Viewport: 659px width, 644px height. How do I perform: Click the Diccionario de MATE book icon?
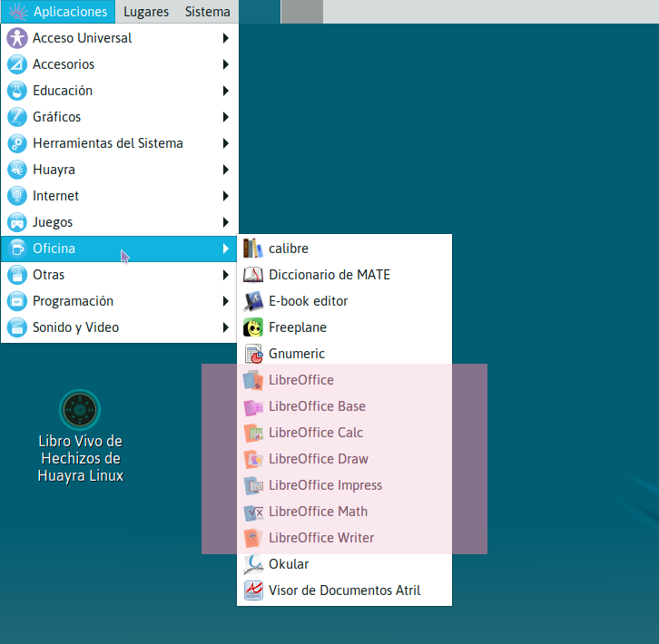click(x=253, y=275)
